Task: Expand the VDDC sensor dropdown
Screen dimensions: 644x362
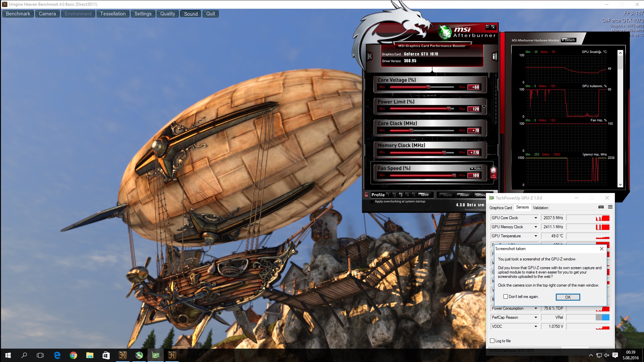Action: click(536, 326)
